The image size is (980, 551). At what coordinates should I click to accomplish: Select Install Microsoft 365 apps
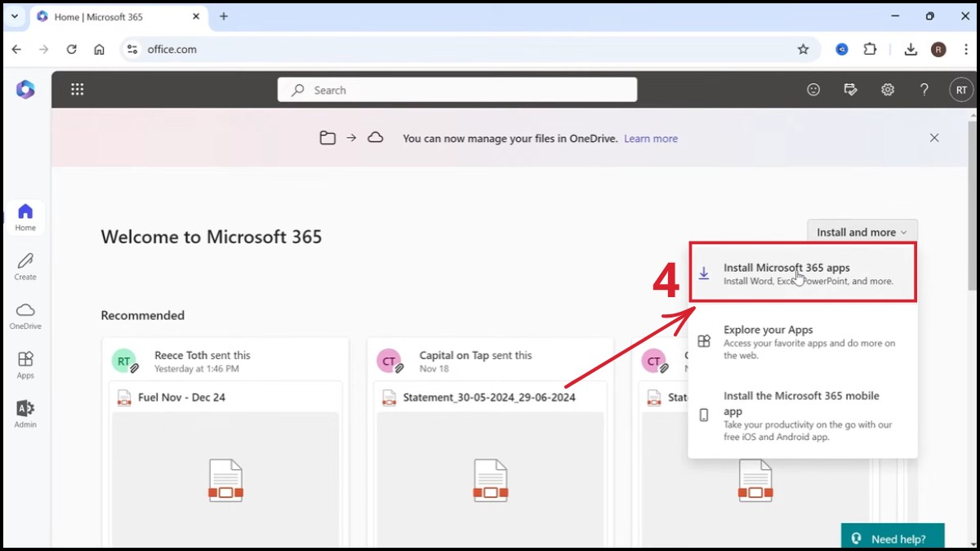(803, 273)
